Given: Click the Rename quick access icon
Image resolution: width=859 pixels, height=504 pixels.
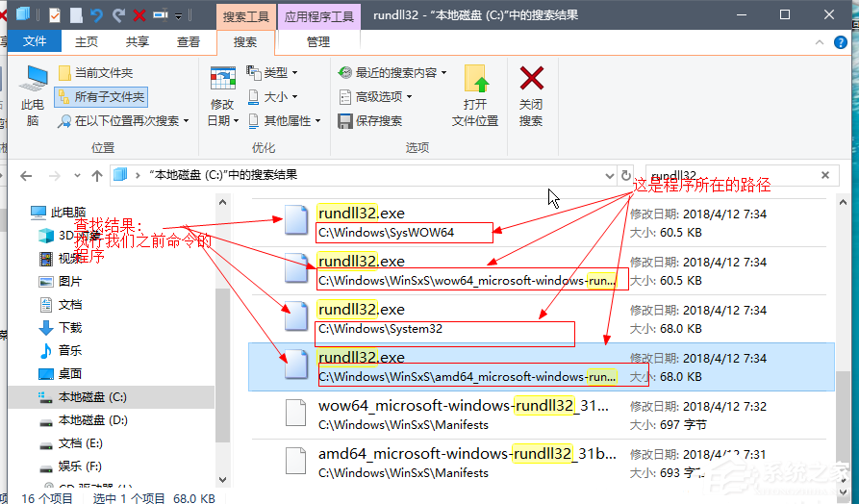Looking at the screenshot, I should pos(160,14).
